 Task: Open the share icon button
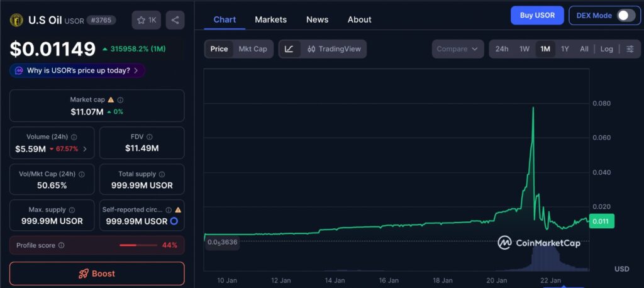pyautogui.click(x=175, y=20)
